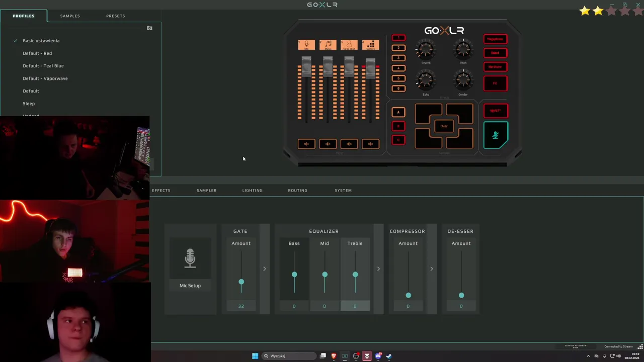The height and width of the screenshot is (362, 644).
Task: Select effects preset 2
Action: [398, 48]
